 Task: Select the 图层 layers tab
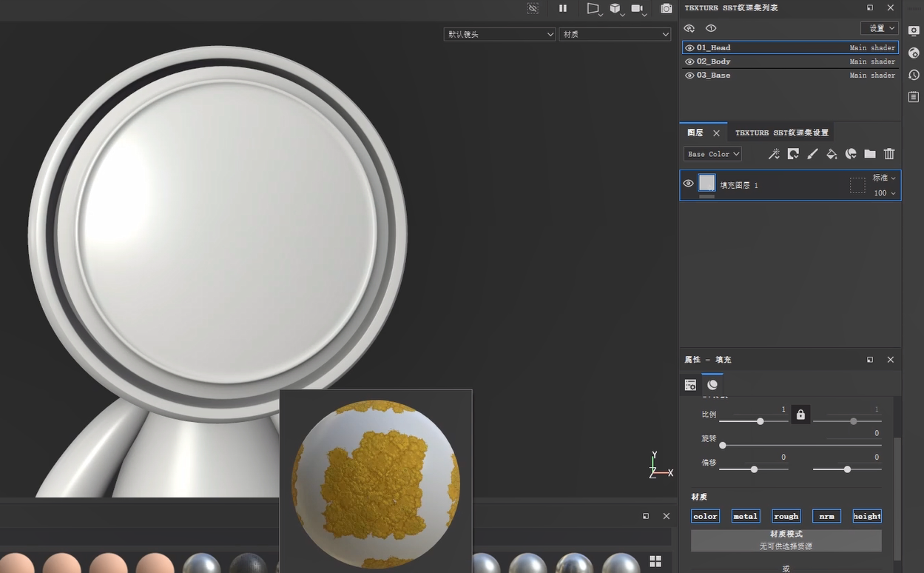click(695, 133)
